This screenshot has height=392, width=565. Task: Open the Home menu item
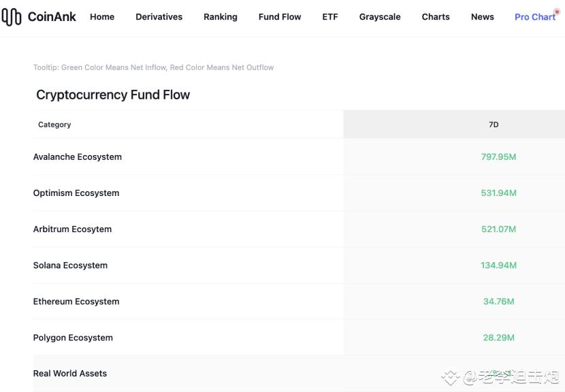102,17
